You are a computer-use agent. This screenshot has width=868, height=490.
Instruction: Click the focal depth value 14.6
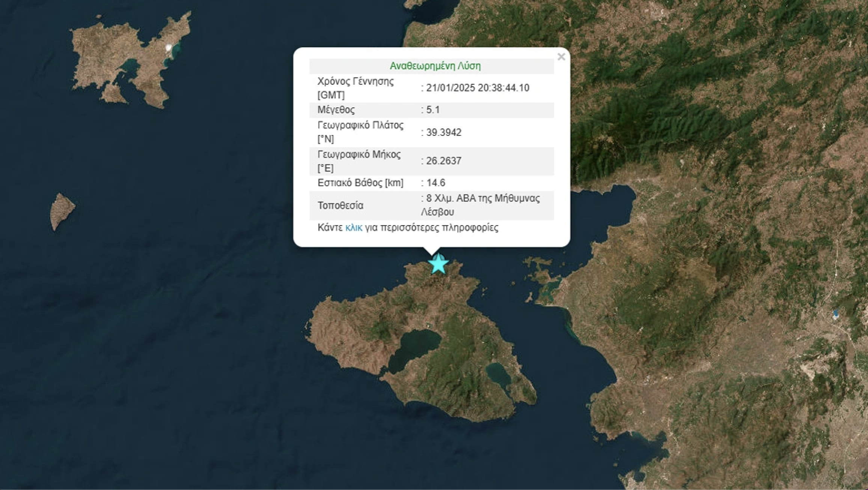(x=436, y=183)
